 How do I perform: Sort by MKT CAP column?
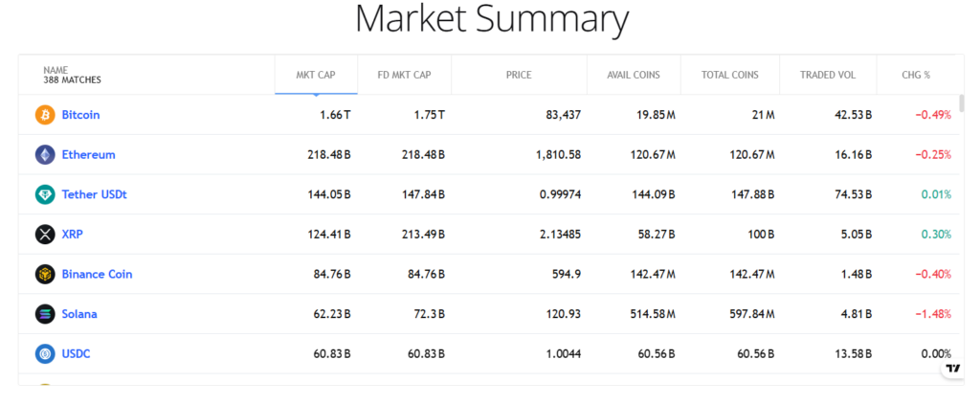tap(316, 75)
